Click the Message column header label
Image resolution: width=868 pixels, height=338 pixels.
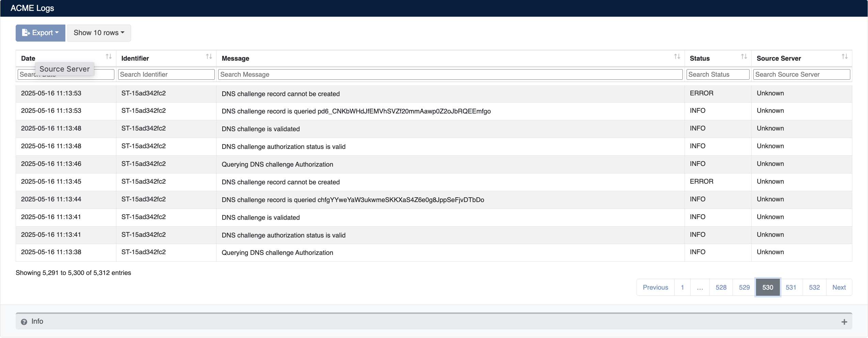(x=235, y=58)
